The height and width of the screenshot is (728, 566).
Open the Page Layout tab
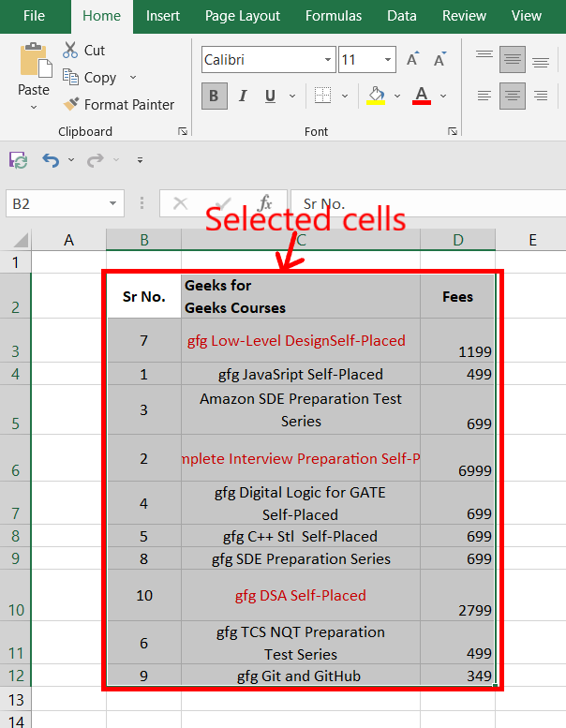(243, 16)
